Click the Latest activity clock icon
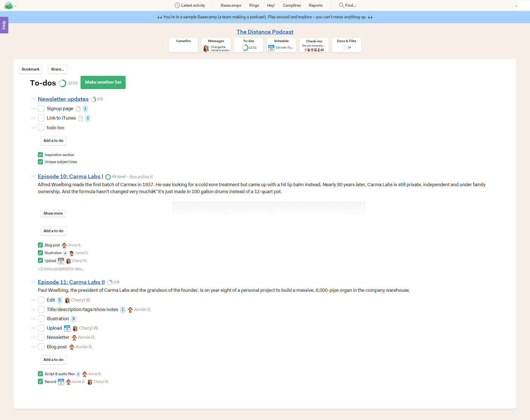 coord(177,5)
